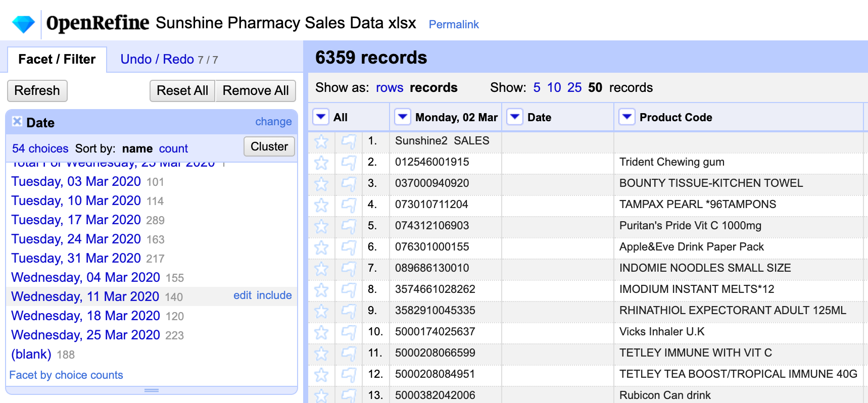Star row 5 Puritan's Pride record
The width and height of the screenshot is (868, 403).
pyautogui.click(x=321, y=226)
